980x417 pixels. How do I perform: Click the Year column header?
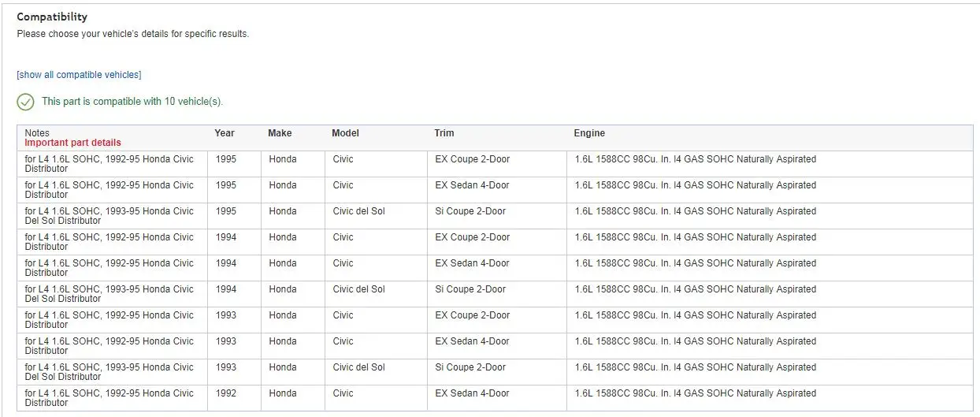click(225, 133)
